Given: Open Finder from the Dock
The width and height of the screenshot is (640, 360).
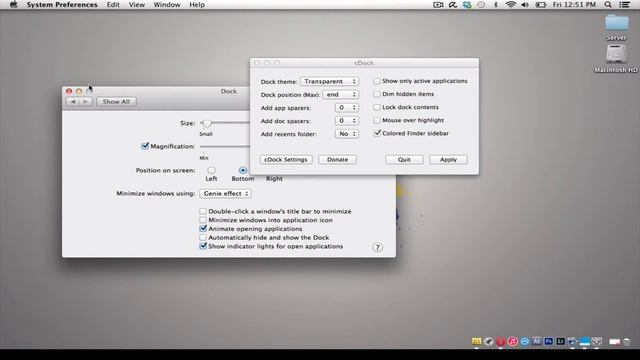Looking at the screenshot, I should 476,341.
